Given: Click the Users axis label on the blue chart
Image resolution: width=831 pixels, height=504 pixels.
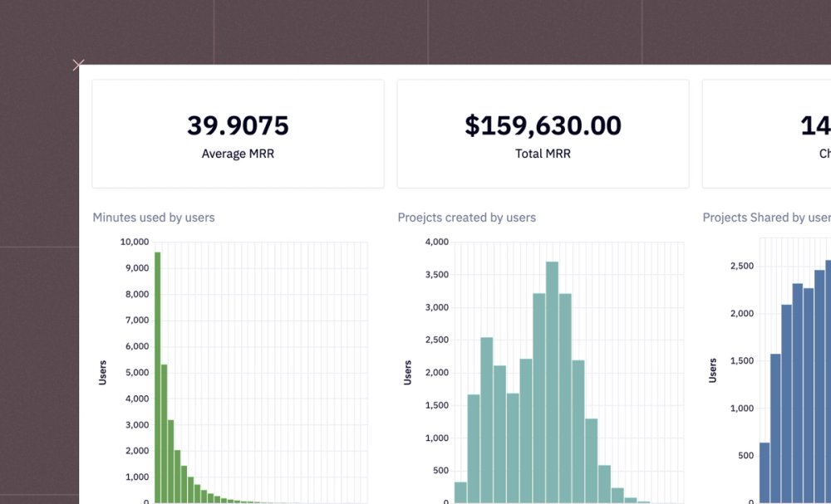Looking at the screenshot, I should coord(711,371).
